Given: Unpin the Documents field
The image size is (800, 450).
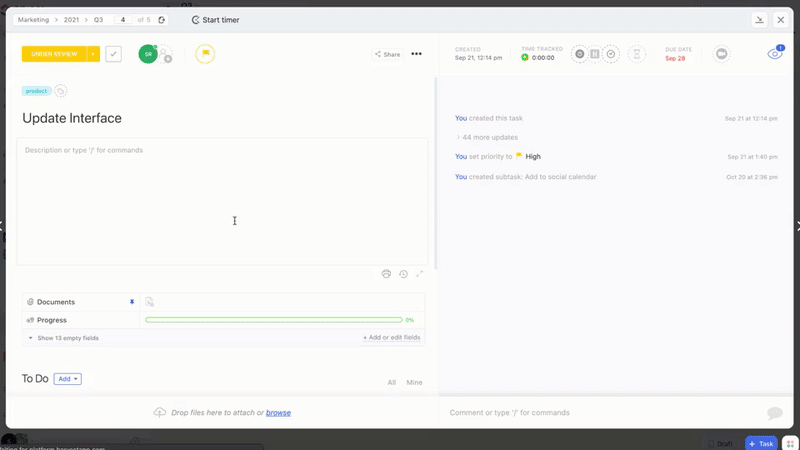Looking at the screenshot, I should click(132, 302).
